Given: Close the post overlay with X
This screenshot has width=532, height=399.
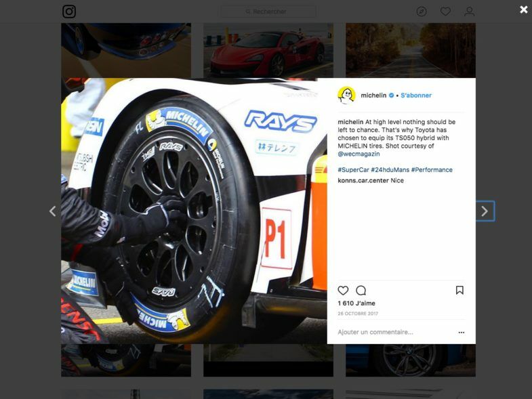Looking at the screenshot, I should coord(523,9).
